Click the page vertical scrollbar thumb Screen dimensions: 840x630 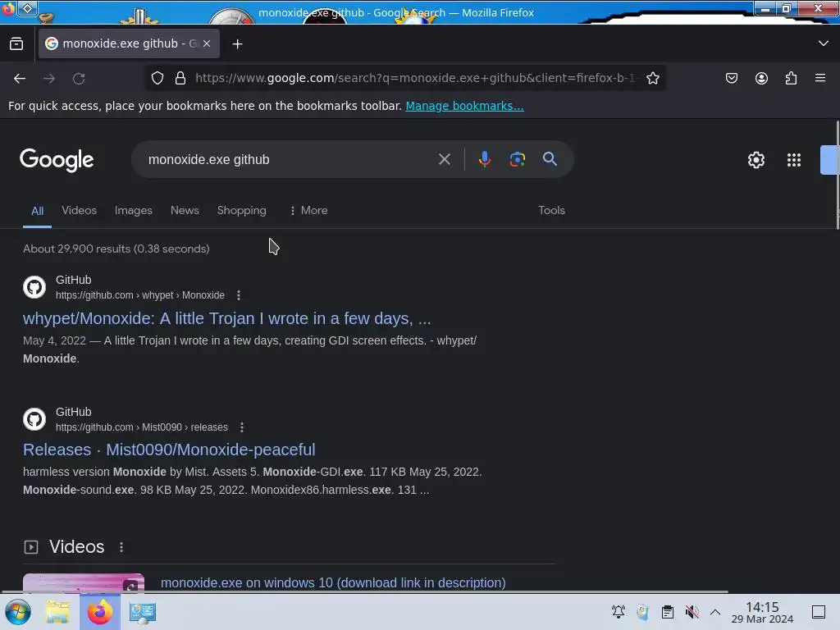point(838,176)
